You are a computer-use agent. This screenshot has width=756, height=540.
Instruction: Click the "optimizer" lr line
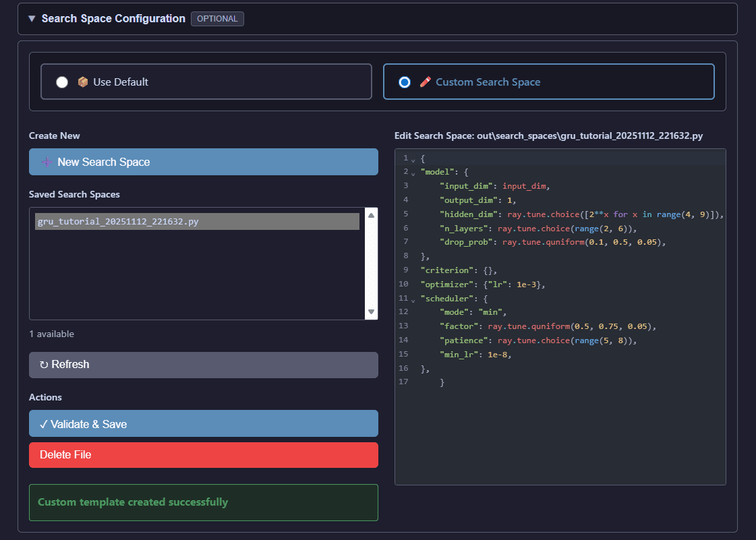[x=483, y=284]
